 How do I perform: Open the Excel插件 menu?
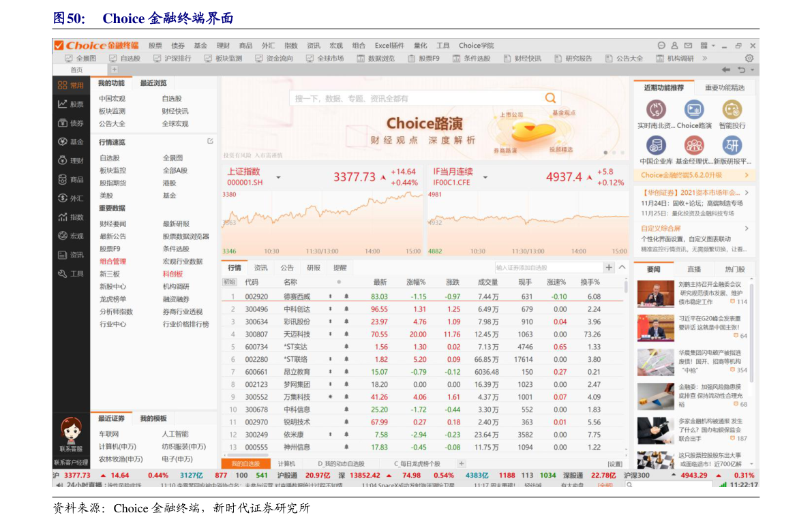point(389,46)
